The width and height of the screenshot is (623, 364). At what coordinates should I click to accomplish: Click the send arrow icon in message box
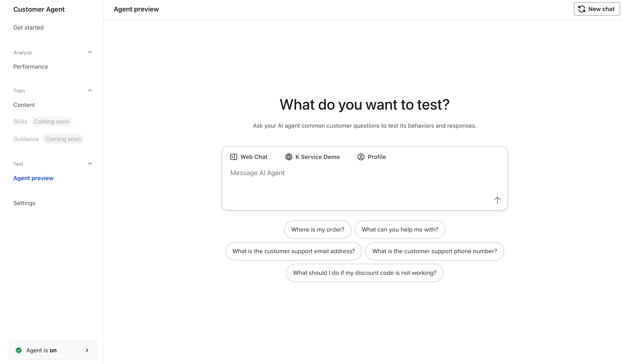point(497,200)
